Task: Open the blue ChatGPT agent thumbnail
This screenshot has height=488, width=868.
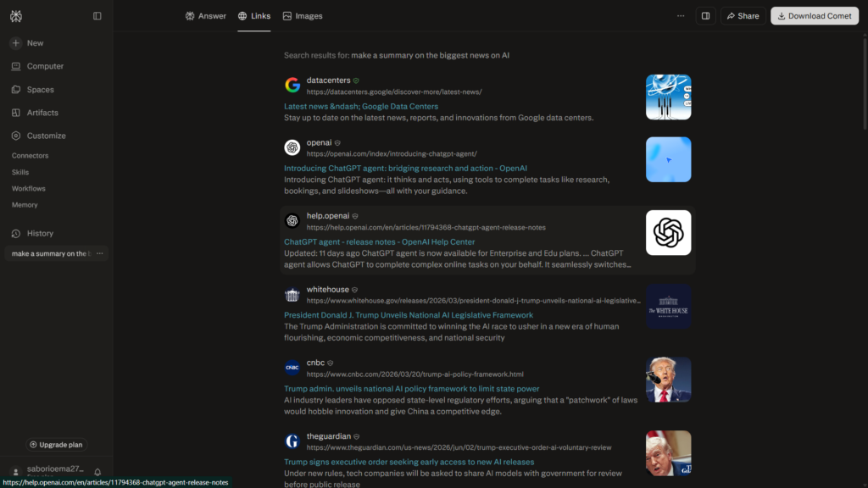Action: coord(668,160)
